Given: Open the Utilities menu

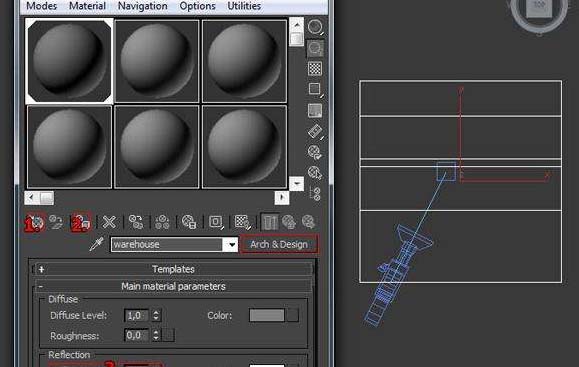Looking at the screenshot, I should (244, 6).
